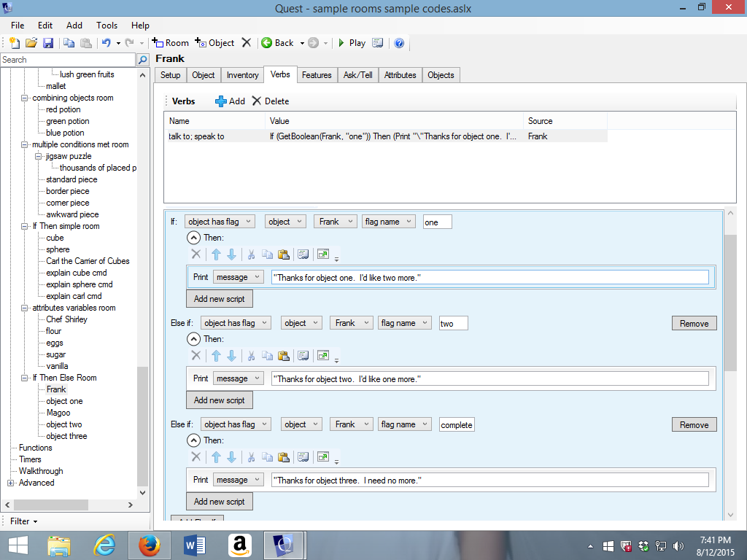Switch to the Attributes tab
Viewport: 747px width, 560px height.
(400, 75)
